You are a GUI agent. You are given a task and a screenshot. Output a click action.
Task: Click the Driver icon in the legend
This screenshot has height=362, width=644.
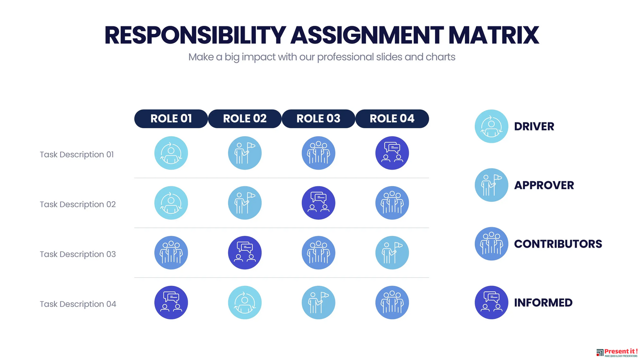(491, 126)
